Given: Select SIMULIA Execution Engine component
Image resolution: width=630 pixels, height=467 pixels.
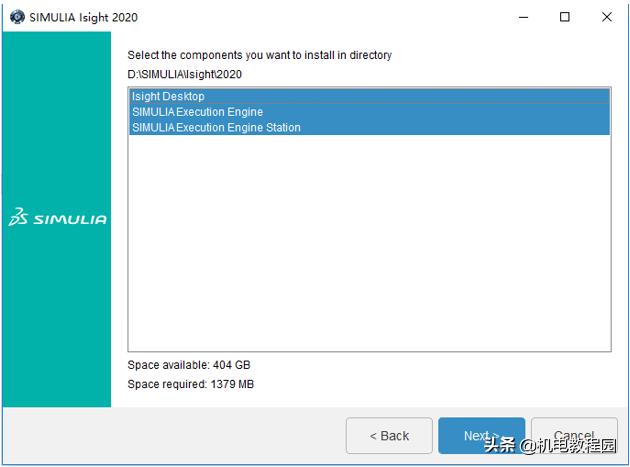Looking at the screenshot, I should click(370, 112).
